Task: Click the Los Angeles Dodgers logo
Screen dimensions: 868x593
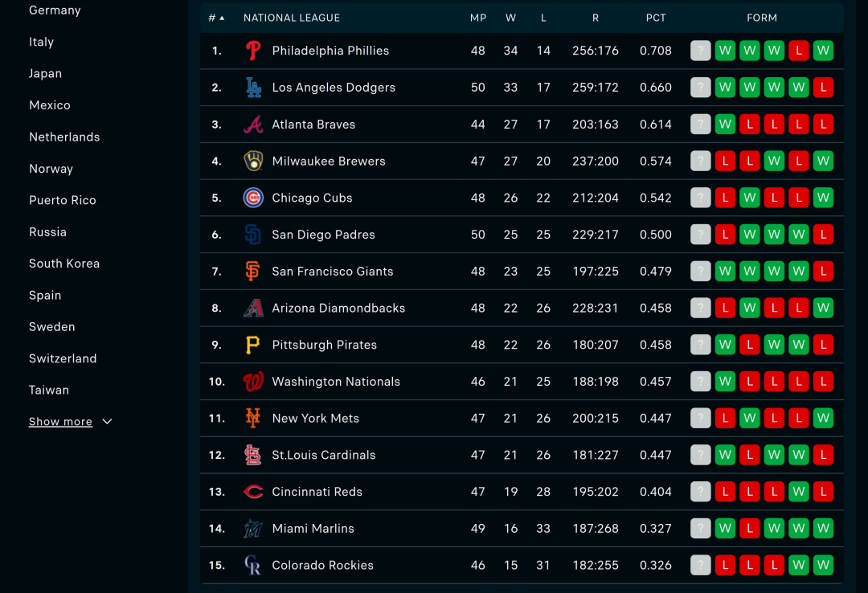Action: pyautogui.click(x=253, y=88)
